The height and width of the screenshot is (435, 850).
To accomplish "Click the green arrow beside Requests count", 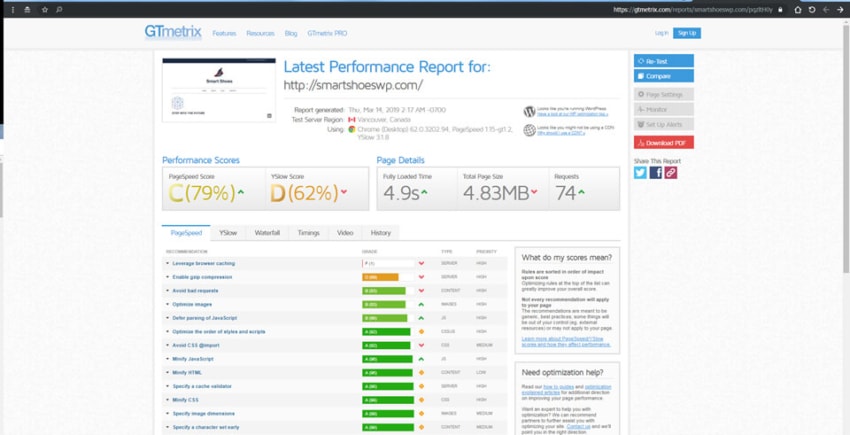I will coord(581,191).
